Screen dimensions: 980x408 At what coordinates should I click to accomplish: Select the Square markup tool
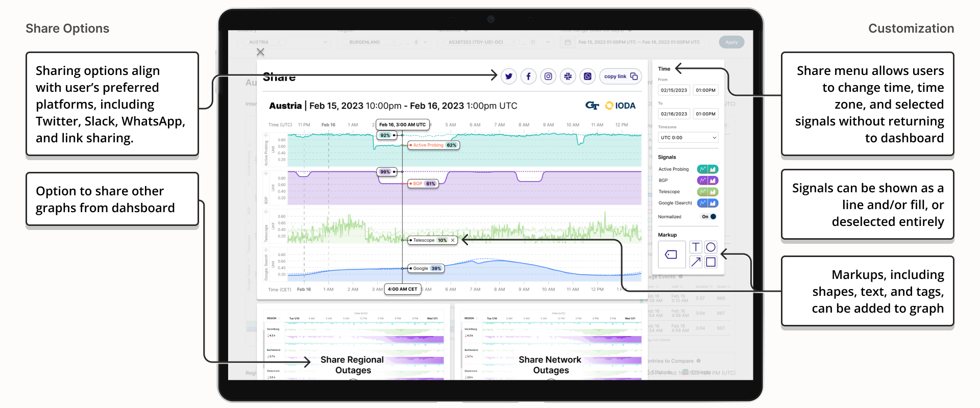click(710, 262)
